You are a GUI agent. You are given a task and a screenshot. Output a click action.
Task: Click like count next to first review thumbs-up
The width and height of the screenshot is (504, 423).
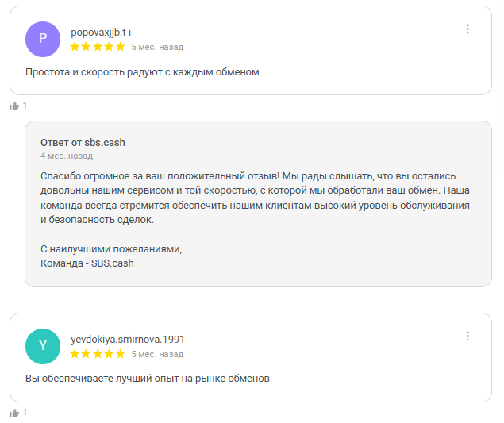(x=25, y=106)
